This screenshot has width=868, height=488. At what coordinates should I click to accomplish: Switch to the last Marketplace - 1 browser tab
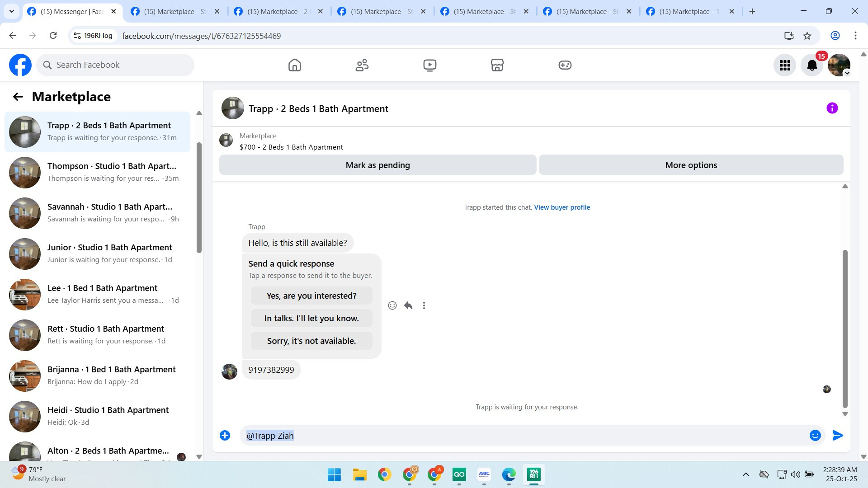690,12
